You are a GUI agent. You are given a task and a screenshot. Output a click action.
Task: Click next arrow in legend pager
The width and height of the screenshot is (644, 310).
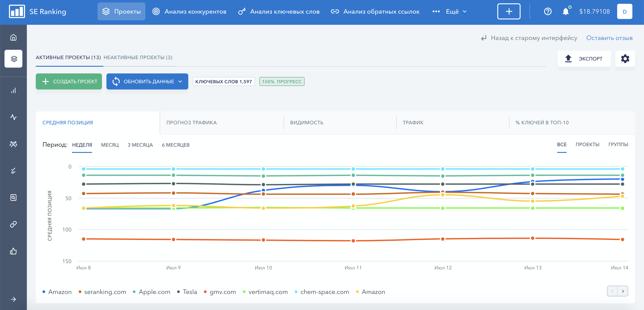(x=623, y=291)
